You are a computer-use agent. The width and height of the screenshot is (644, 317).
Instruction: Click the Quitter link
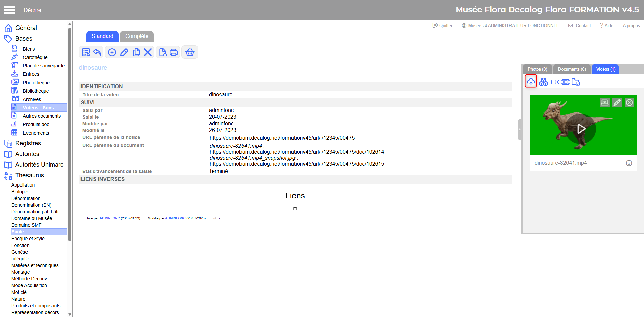point(443,25)
